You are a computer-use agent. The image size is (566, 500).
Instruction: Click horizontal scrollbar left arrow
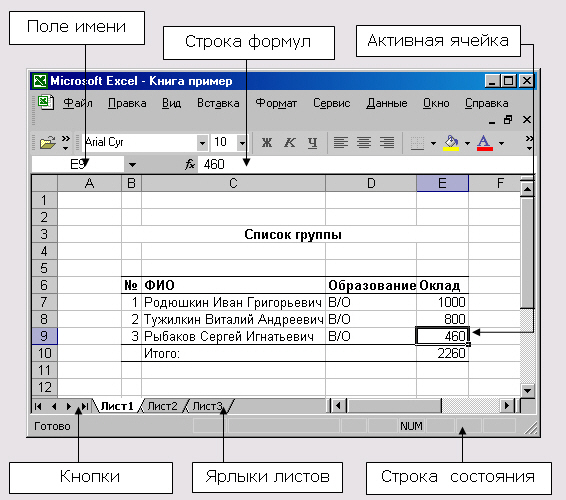point(338,406)
